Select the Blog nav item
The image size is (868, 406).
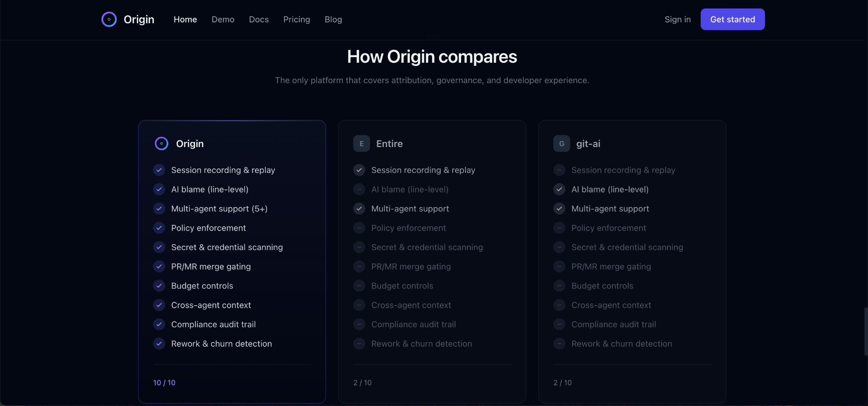(333, 19)
